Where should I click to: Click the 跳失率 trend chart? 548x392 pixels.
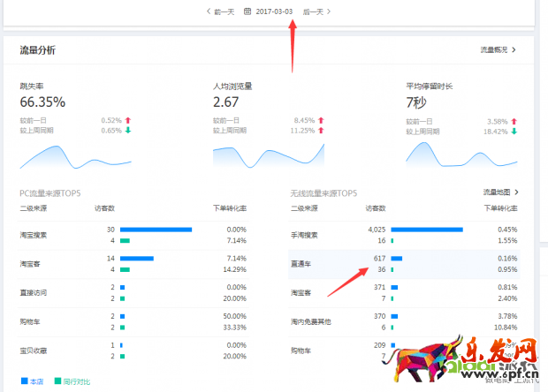pos(75,156)
